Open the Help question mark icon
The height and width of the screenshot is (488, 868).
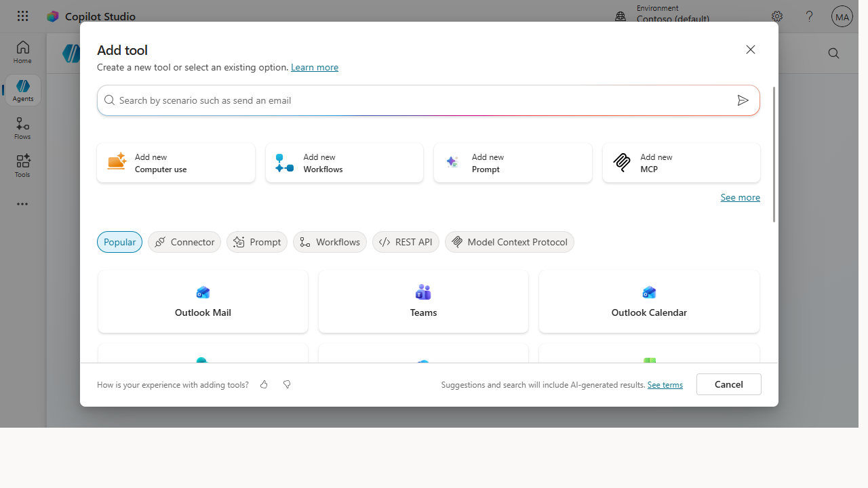[x=809, y=16]
